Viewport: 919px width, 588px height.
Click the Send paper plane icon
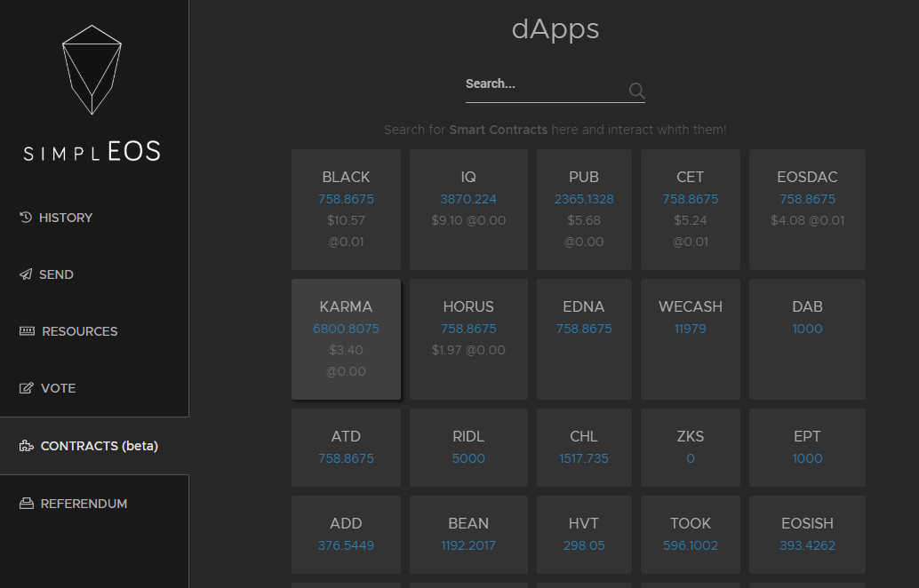26,274
